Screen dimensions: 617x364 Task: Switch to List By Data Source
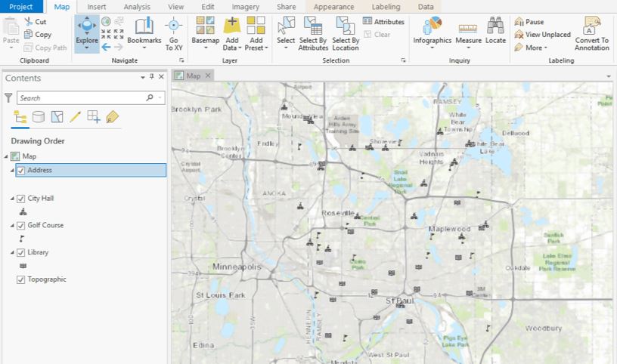(x=38, y=117)
